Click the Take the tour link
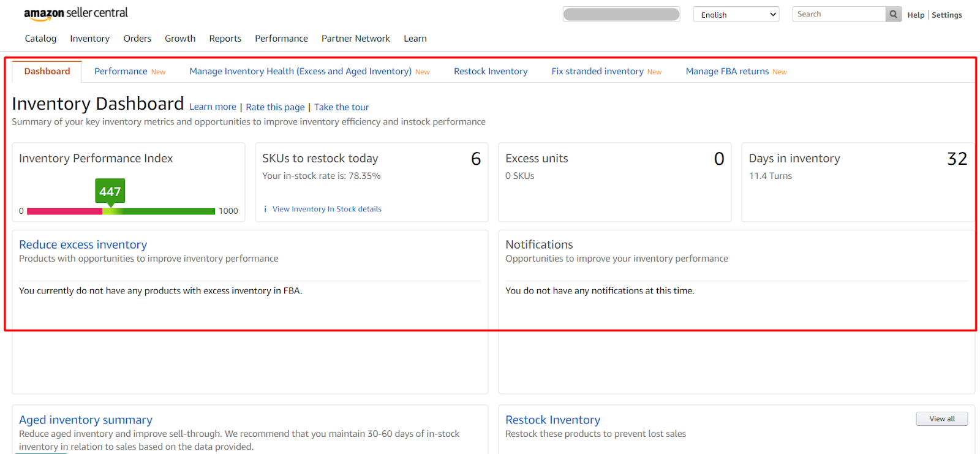The width and height of the screenshot is (980, 454). point(342,107)
